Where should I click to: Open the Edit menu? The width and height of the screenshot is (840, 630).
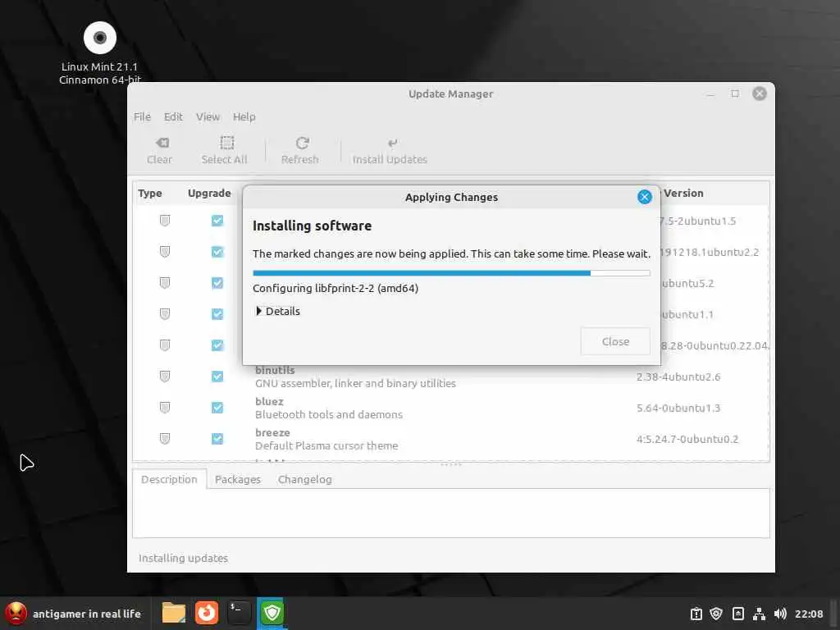[173, 116]
